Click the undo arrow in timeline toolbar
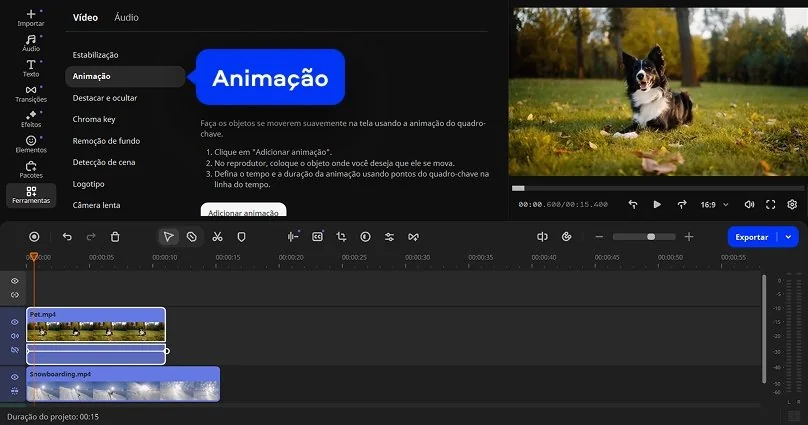808x425 pixels. click(67, 237)
